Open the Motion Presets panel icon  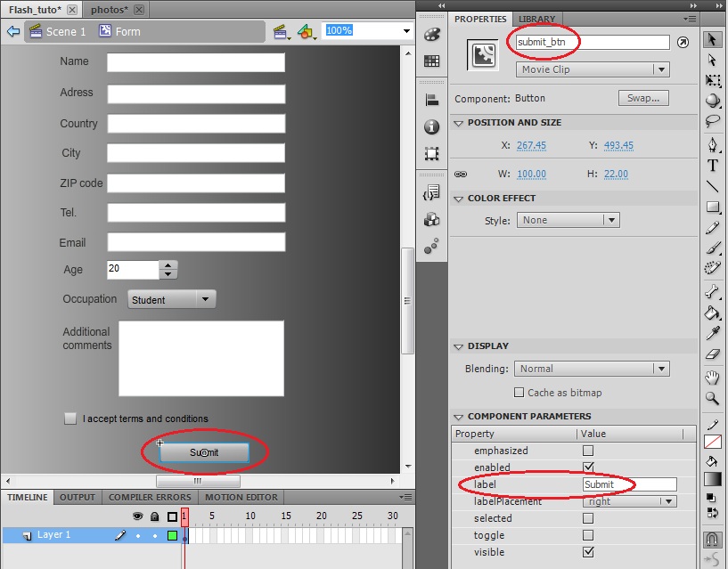432,246
